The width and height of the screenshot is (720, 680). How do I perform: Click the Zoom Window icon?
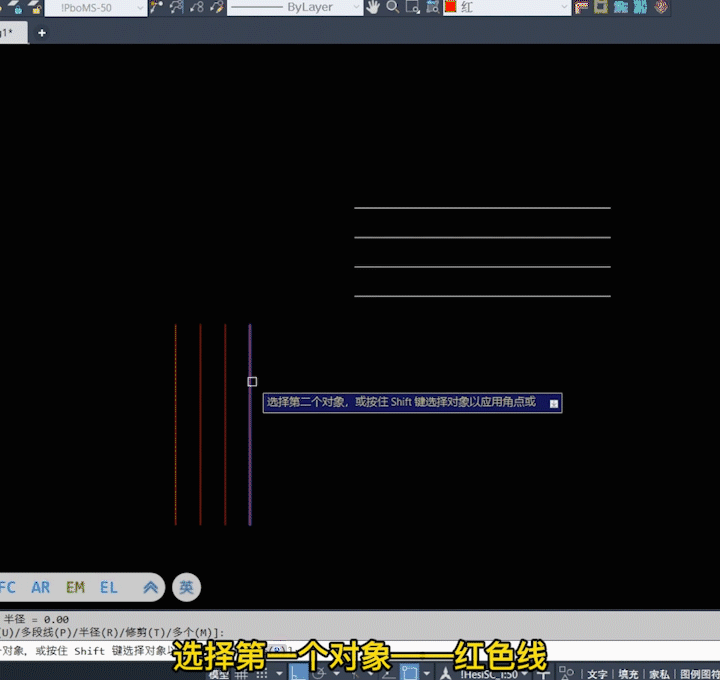(x=412, y=7)
